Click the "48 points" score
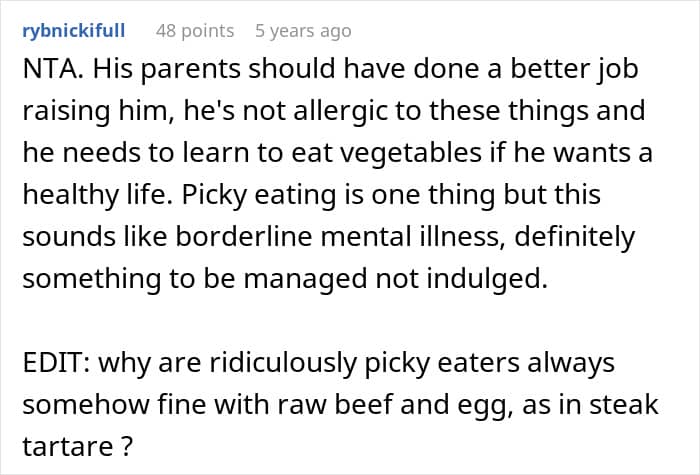Image resolution: width=700 pixels, height=475 pixels. click(195, 31)
